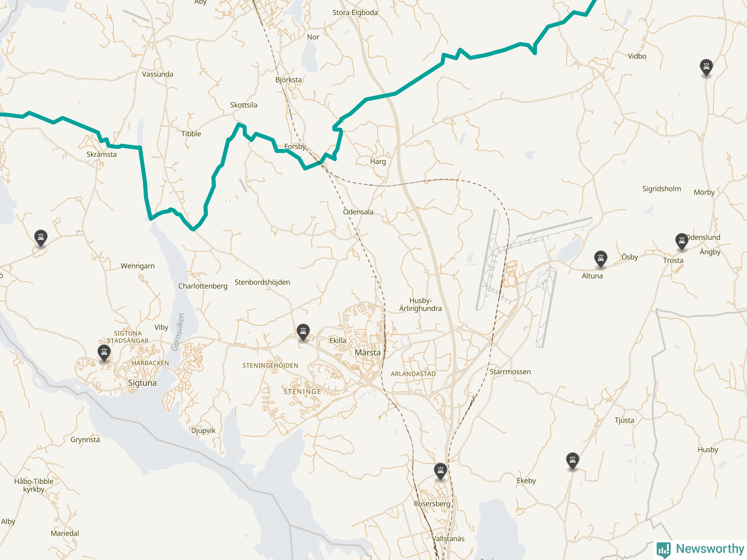The image size is (747, 560).
Task: Click the Skottsila village label
Action: point(243,105)
